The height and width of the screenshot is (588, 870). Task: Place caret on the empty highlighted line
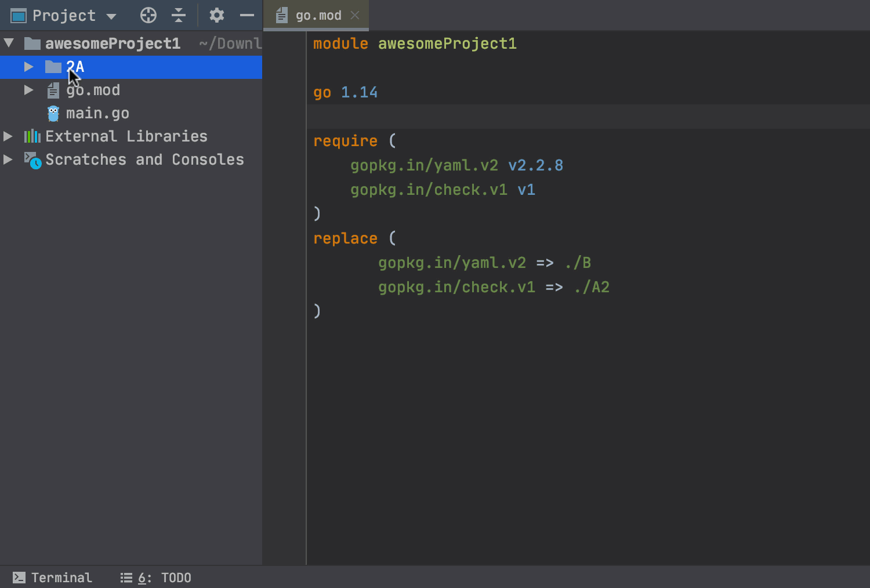(x=588, y=117)
